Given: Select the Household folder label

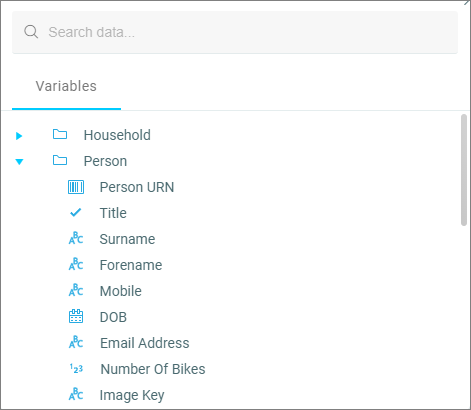Looking at the screenshot, I should (117, 135).
